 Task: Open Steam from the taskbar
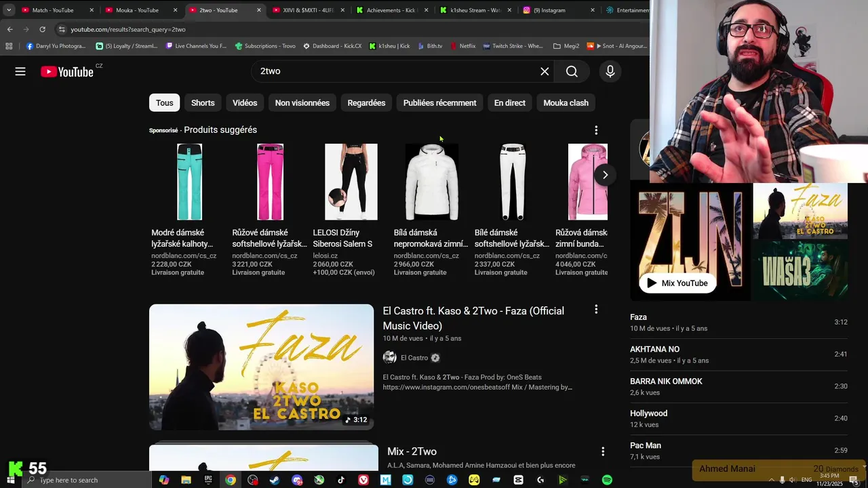tap(275, 480)
